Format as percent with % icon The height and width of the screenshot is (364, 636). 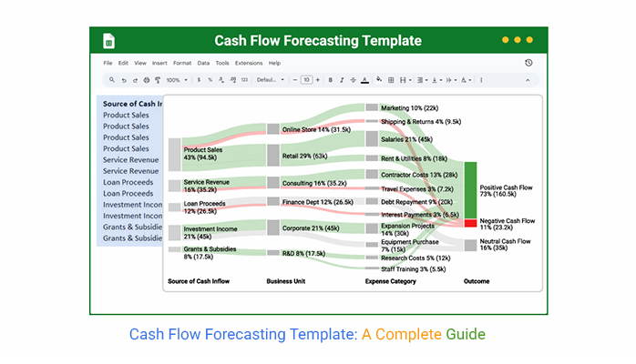pos(210,79)
